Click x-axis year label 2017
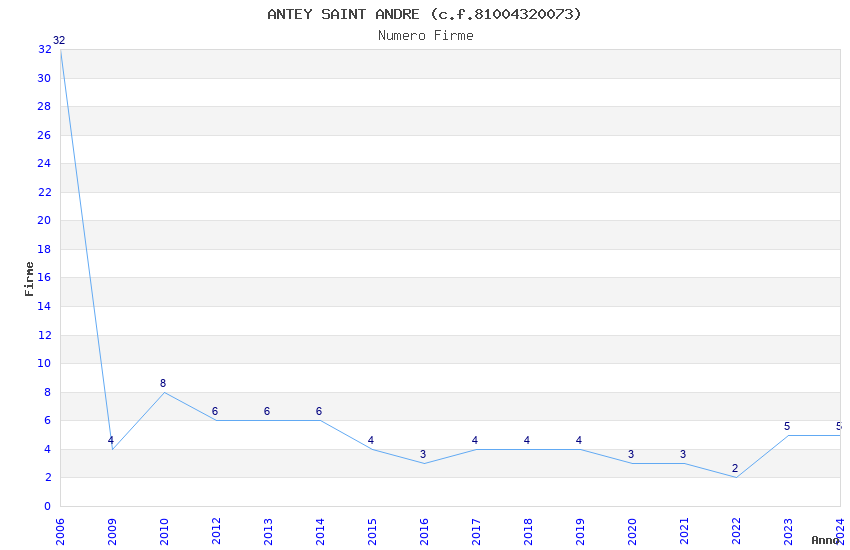Screen dimensions: 850x550 [x=476, y=532]
